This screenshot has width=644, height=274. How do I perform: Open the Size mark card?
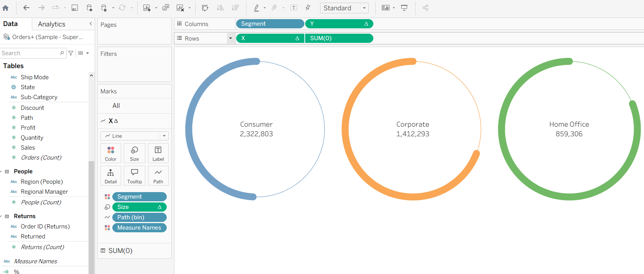pyautogui.click(x=135, y=153)
